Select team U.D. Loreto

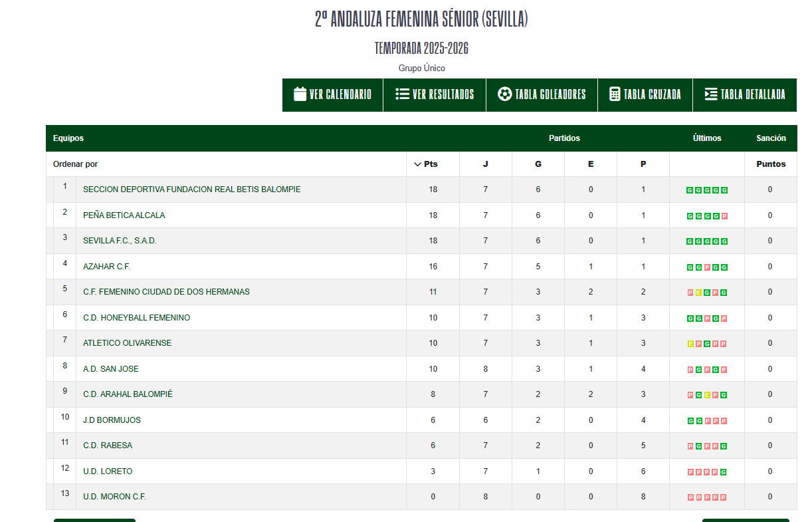pyautogui.click(x=108, y=471)
